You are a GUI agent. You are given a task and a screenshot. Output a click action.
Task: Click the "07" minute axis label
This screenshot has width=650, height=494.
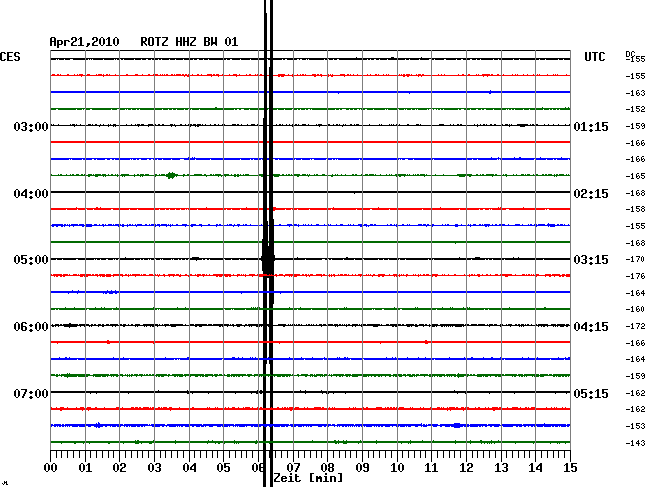coord(293,468)
